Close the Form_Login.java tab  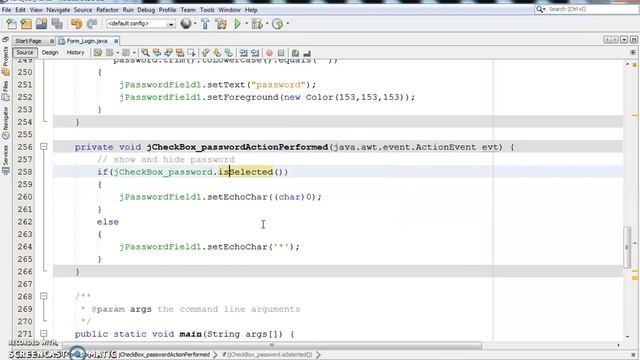[x=116, y=41]
